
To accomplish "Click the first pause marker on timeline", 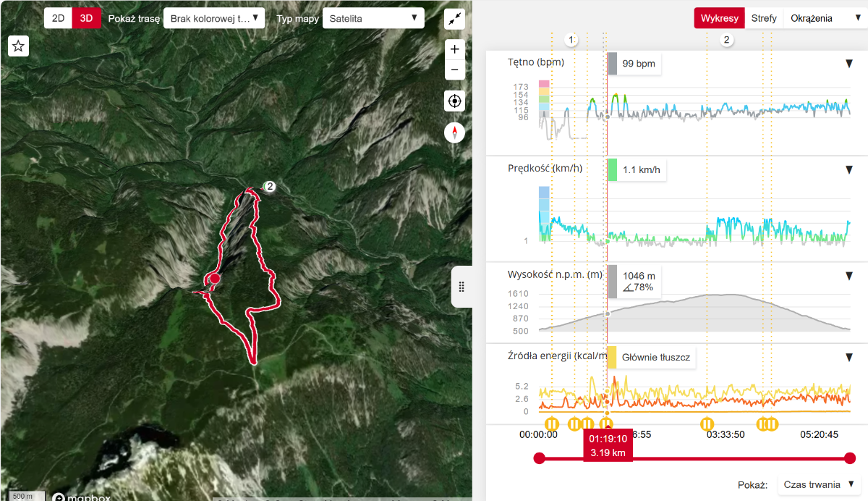I will tap(551, 424).
